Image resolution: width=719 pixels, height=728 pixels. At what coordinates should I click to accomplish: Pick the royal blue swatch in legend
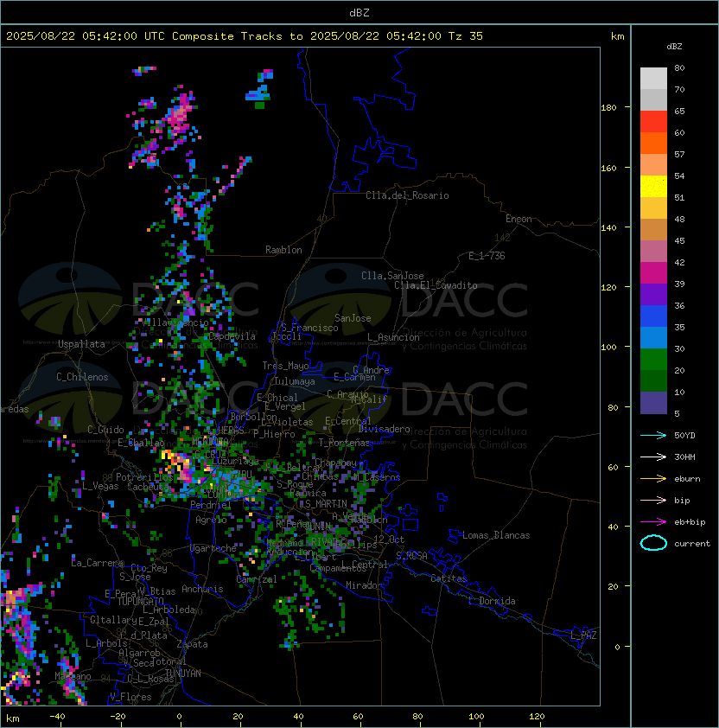[653, 316]
